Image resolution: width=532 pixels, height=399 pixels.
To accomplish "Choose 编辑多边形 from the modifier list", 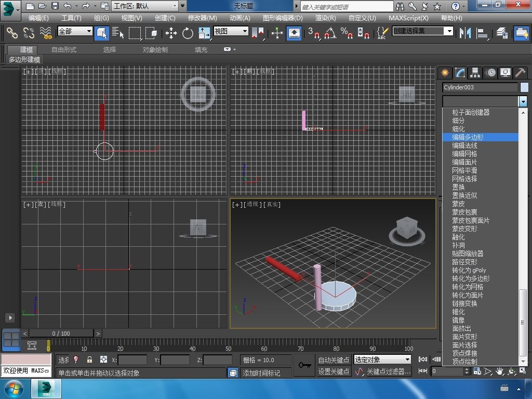I will pyautogui.click(x=468, y=137).
